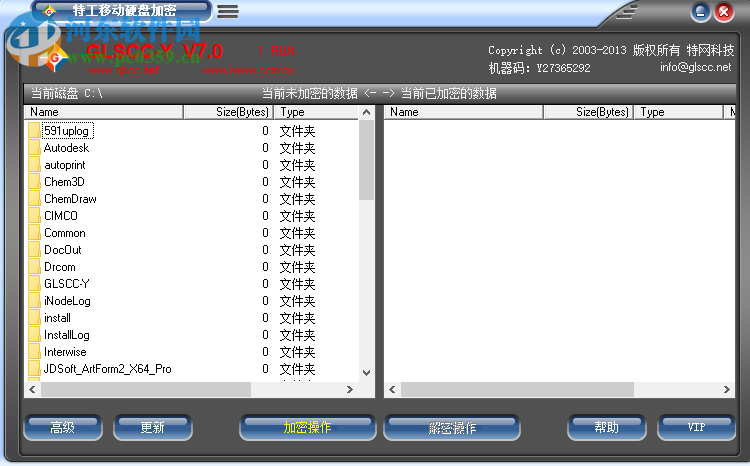
Task: Click the folder icon beside autoprint
Action: pos(34,165)
